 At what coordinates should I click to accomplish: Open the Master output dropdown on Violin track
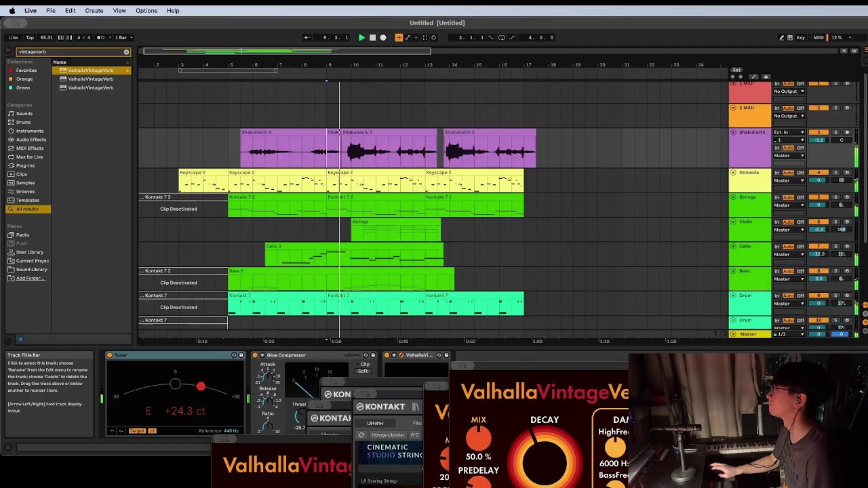[789, 230]
